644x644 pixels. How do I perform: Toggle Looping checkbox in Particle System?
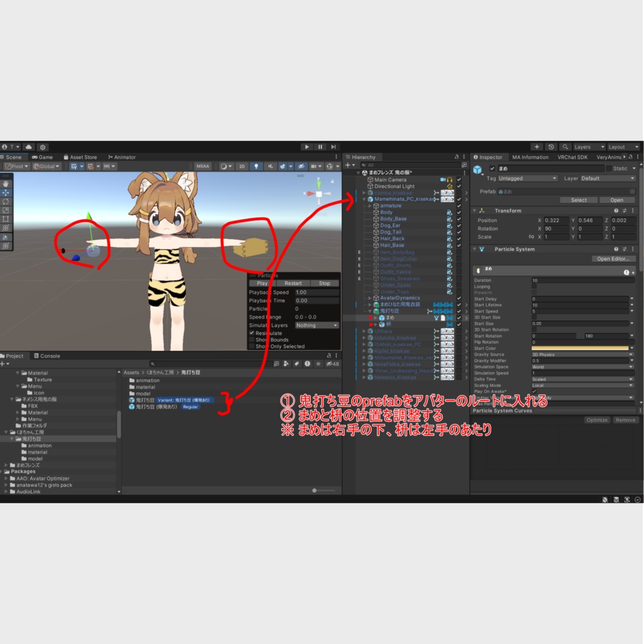pyautogui.click(x=535, y=287)
